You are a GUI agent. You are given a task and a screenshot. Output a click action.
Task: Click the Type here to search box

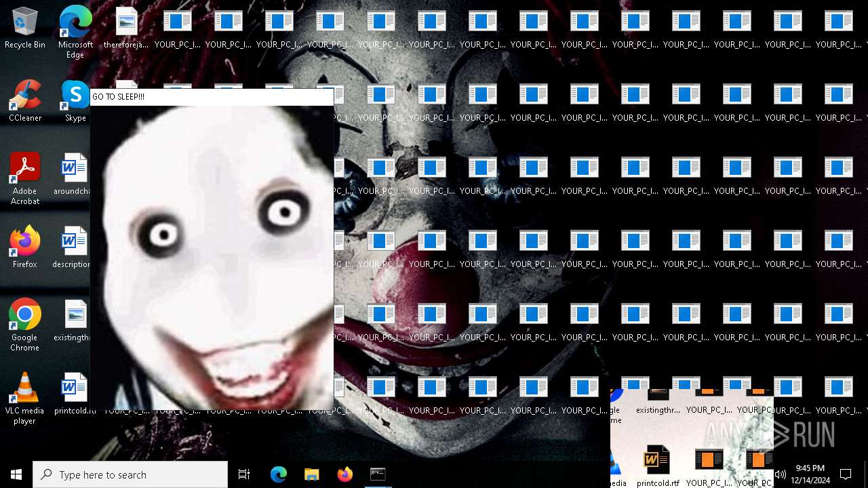pyautogui.click(x=130, y=474)
